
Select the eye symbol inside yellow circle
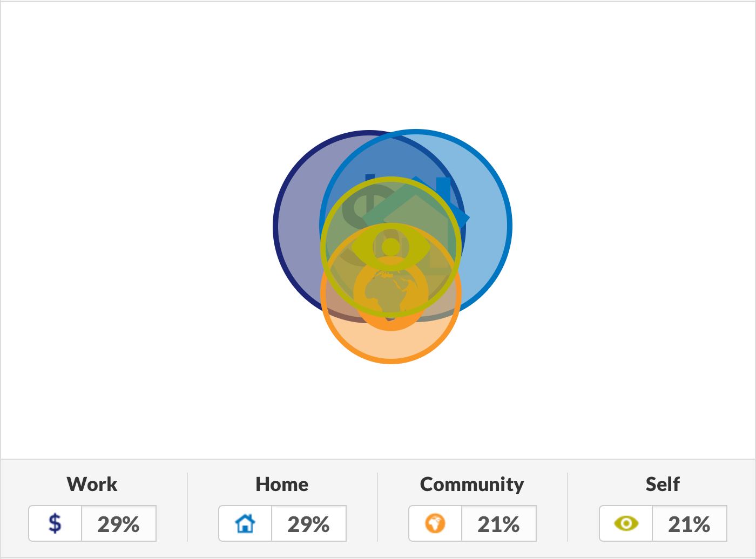pos(391,247)
